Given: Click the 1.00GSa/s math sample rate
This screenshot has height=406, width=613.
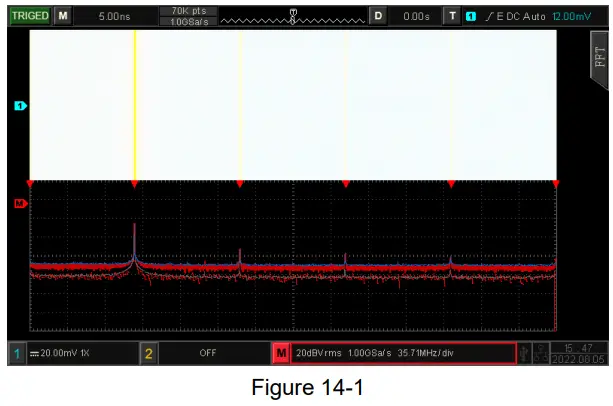Looking at the screenshot, I should point(369,353).
